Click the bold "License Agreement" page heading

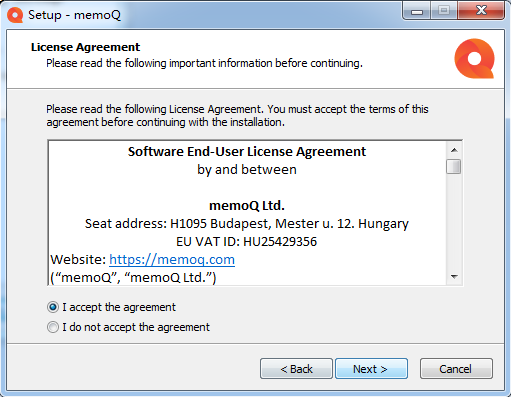coord(86,47)
